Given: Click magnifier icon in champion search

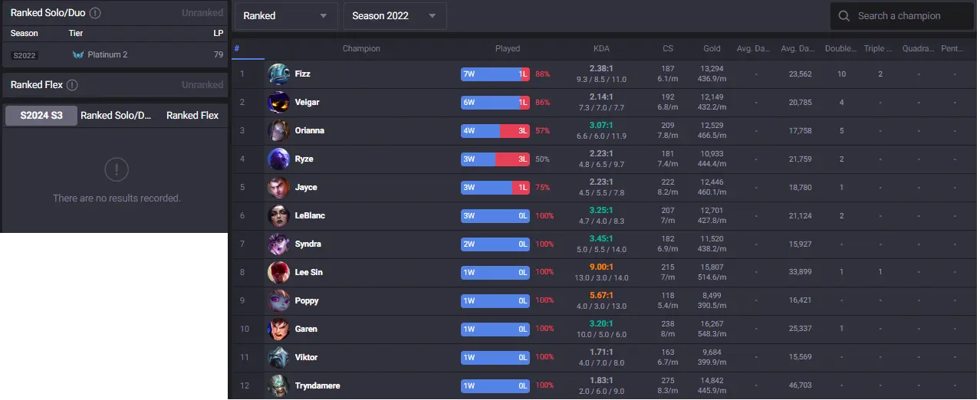Looking at the screenshot, I should [x=844, y=16].
